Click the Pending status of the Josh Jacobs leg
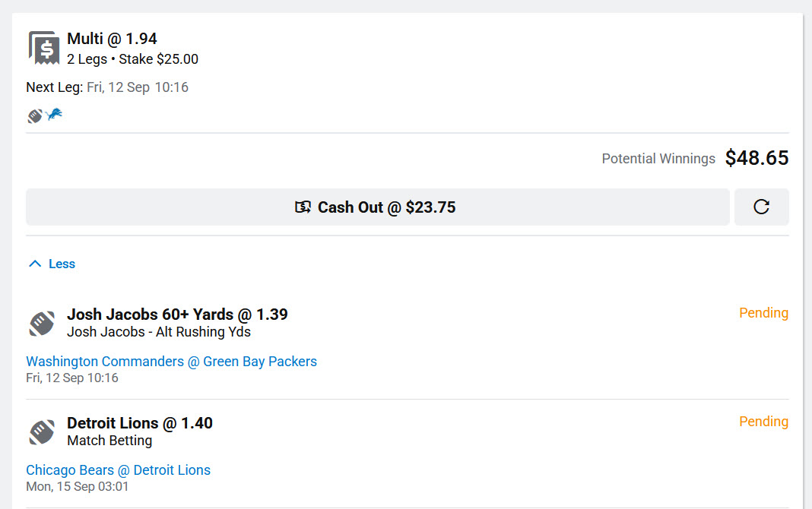Viewport: 812px width, 509px height. 763,313
